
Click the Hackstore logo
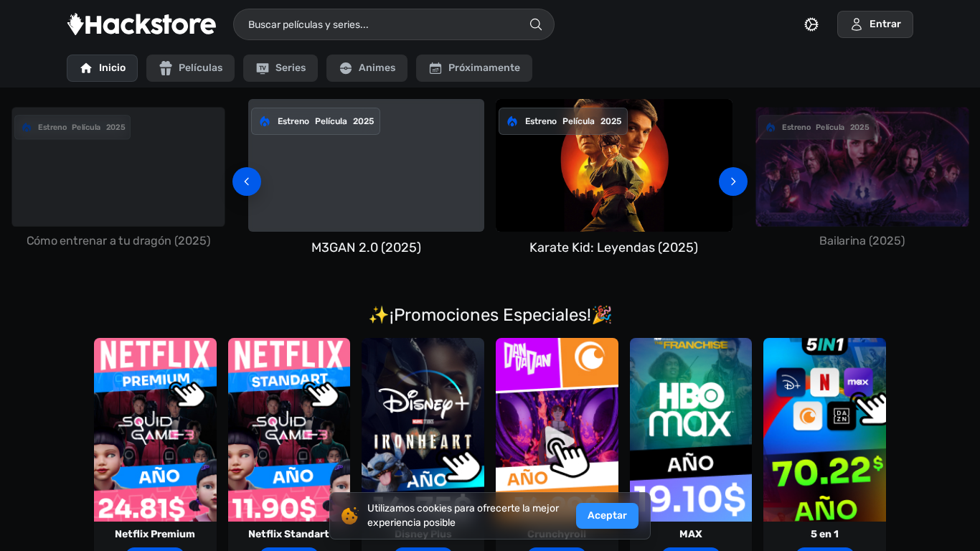141,24
